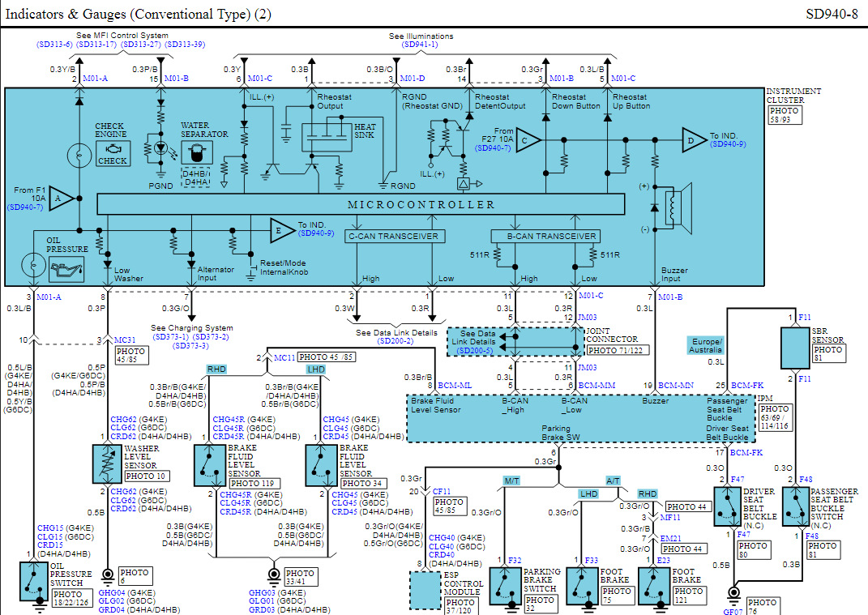Click the WATER SEPARATOR indicator icon

[x=196, y=152]
